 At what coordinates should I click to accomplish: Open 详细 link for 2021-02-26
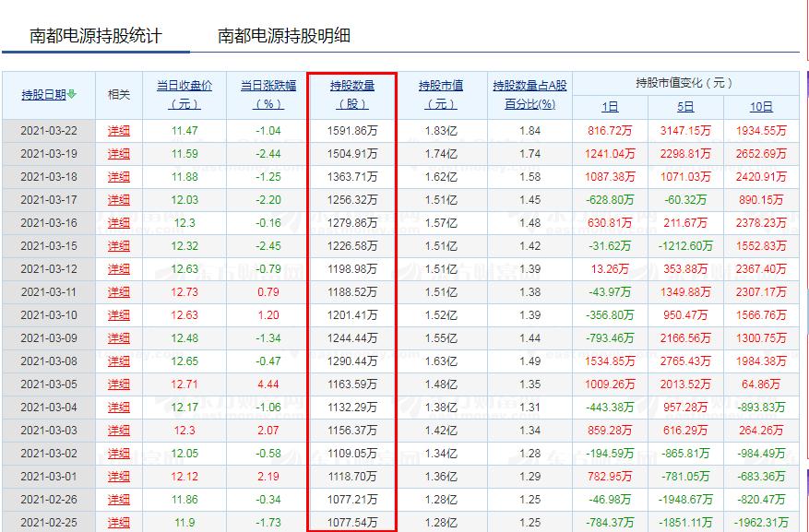click(x=119, y=500)
